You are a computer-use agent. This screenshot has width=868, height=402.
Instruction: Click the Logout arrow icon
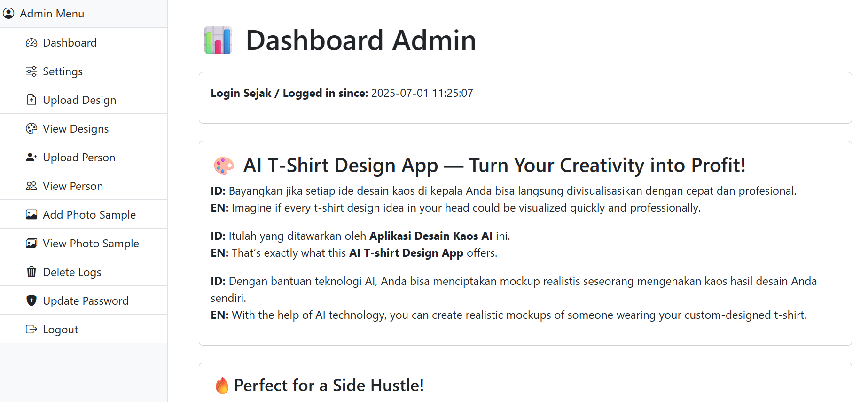click(x=31, y=330)
